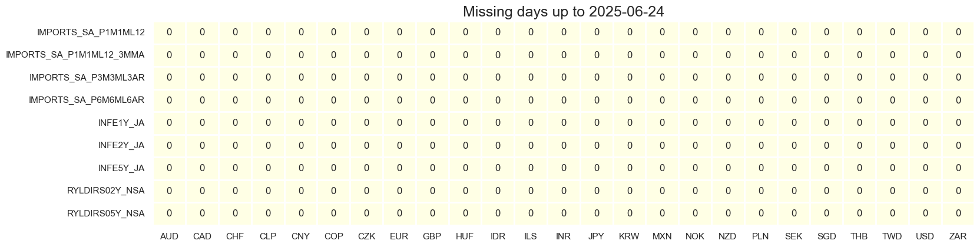Image resolution: width=980 pixels, height=247 pixels.
Task: Select the RYLDIRS02Y_NSA cell in the CNY column
Action: tap(300, 191)
